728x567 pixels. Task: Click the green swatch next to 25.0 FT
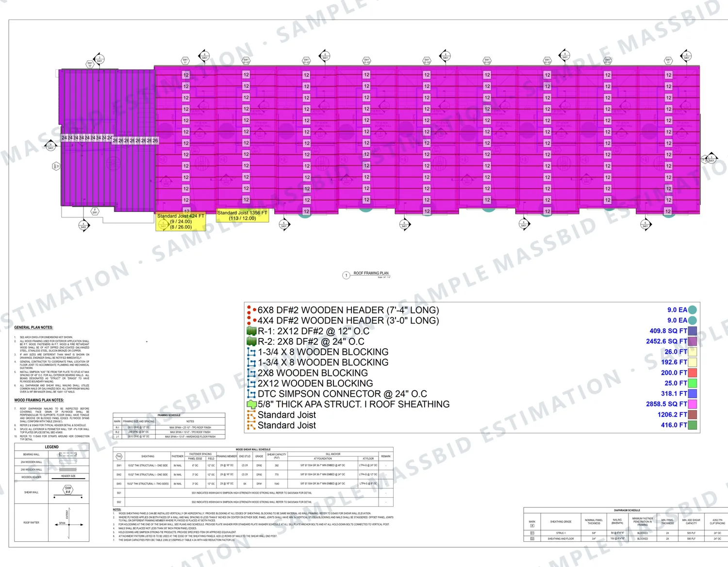693,383
